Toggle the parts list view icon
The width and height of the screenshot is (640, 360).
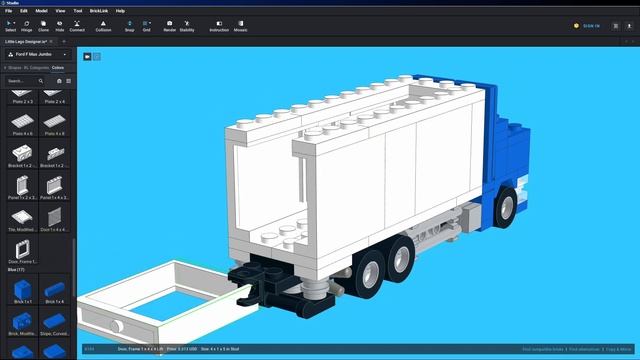[x=69, y=81]
